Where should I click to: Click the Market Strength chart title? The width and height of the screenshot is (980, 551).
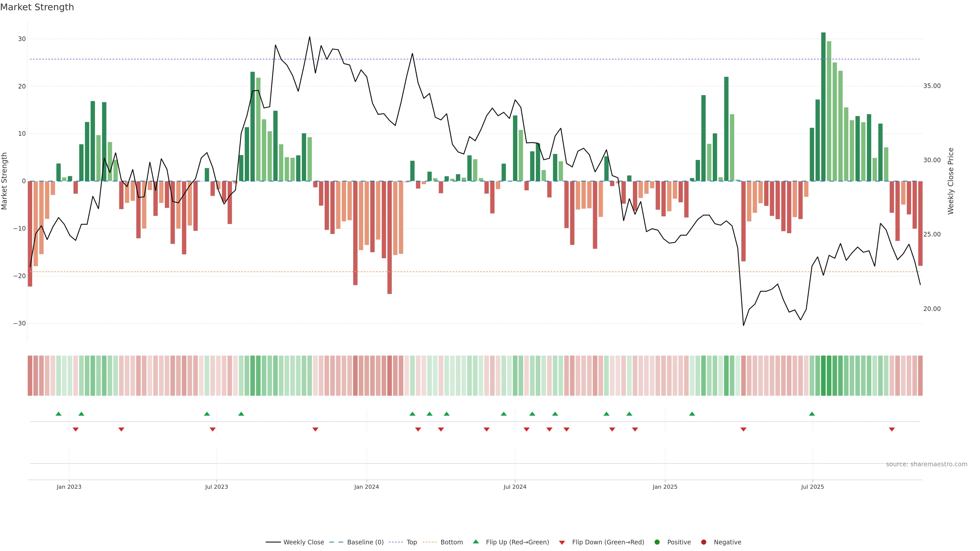pyautogui.click(x=37, y=7)
